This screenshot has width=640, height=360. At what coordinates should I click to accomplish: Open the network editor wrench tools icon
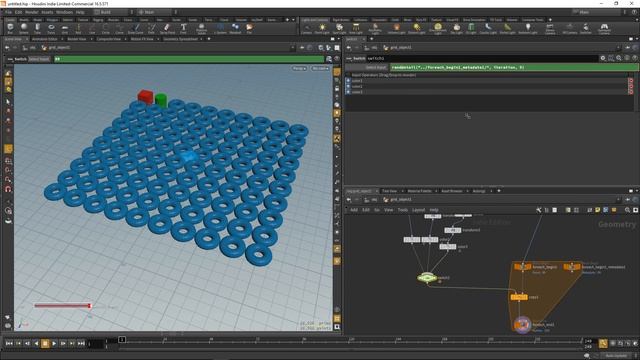(x=539, y=210)
